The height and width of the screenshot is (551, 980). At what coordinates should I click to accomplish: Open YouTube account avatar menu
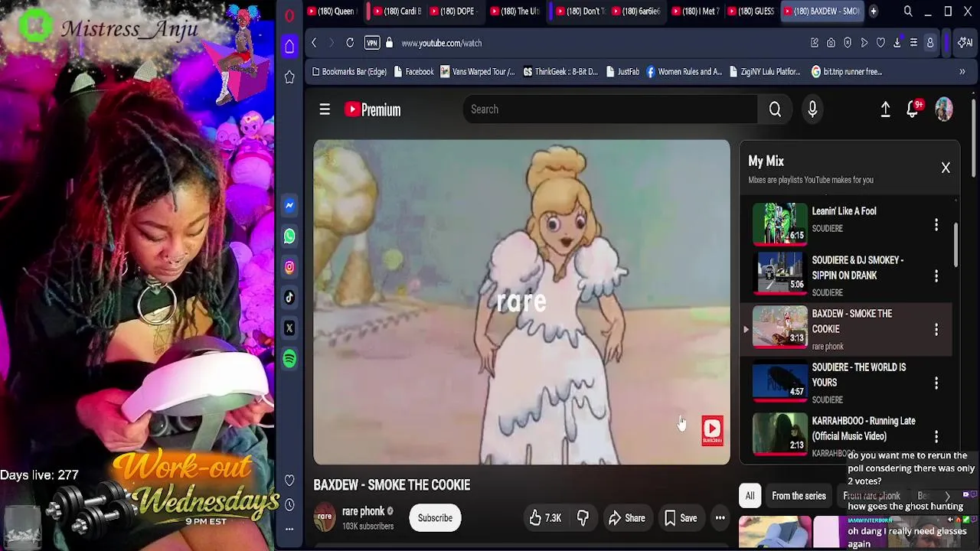point(944,109)
